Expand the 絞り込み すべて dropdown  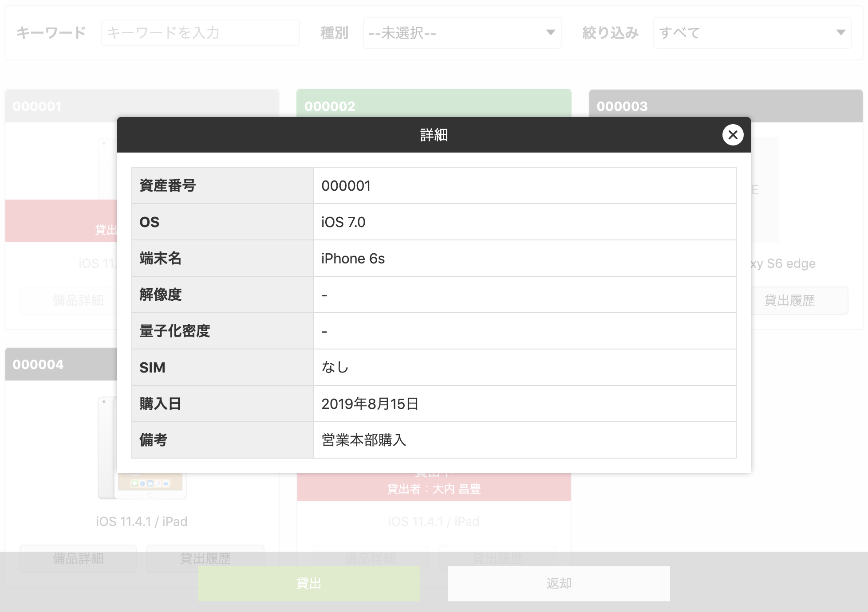[752, 33]
